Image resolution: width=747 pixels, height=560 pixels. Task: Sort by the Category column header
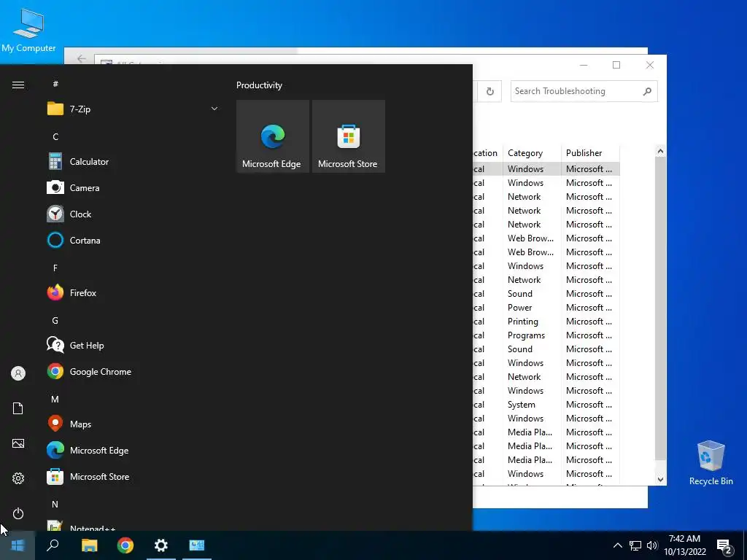point(532,153)
